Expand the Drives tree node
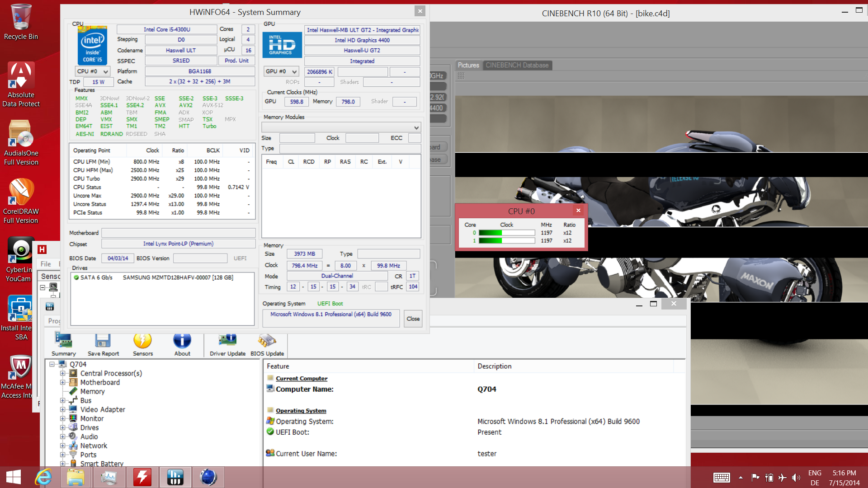868x488 pixels. tap(63, 427)
